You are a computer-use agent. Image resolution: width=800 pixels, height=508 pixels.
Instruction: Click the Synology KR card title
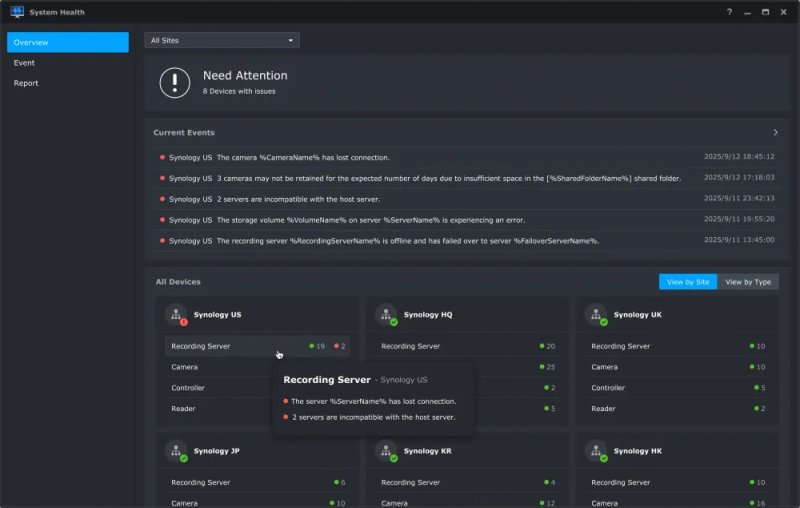click(x=428, y=451)
